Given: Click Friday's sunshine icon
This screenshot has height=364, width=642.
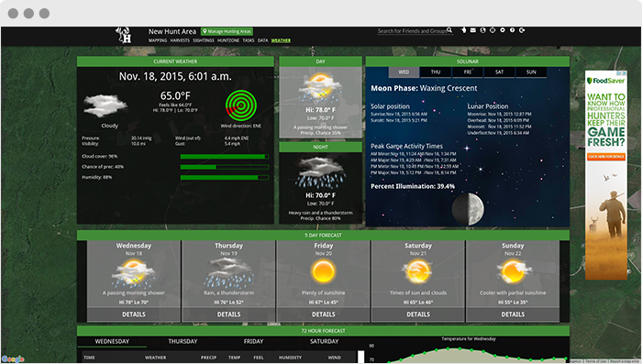Looking at the screenshot, I should (x=324, y=272).
